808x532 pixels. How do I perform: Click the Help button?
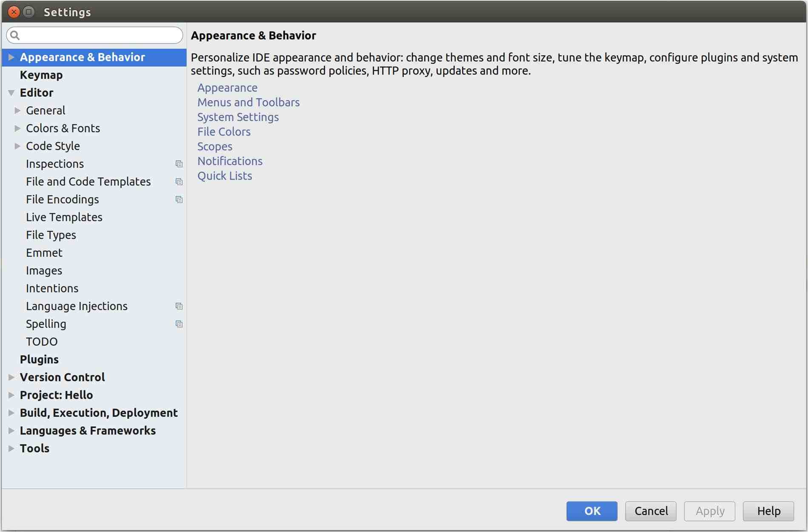point(768,511)
